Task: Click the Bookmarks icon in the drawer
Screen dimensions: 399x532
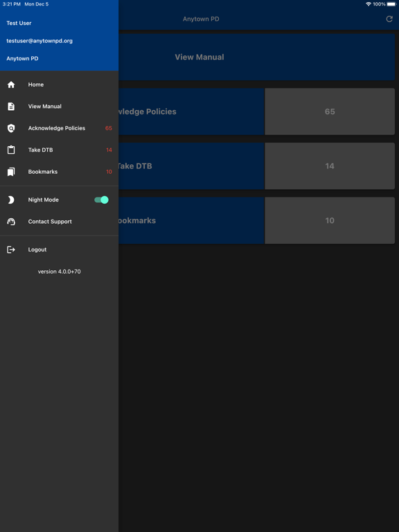Action: point(11,172)
